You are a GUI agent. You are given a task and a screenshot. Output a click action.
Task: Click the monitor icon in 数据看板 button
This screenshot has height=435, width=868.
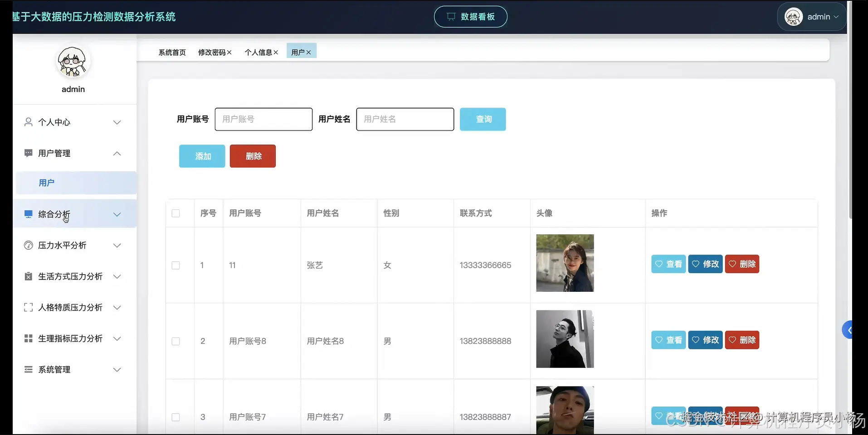tap(451, 17)
